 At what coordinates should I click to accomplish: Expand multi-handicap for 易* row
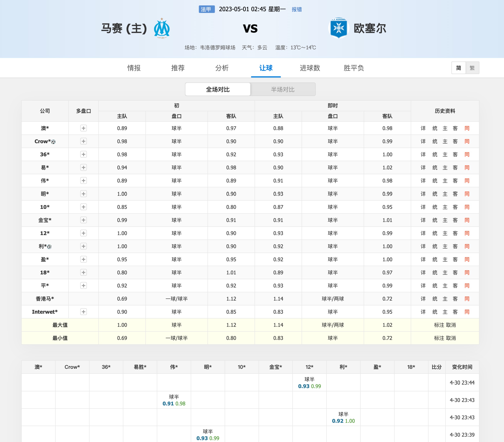[x=84, y=168]
